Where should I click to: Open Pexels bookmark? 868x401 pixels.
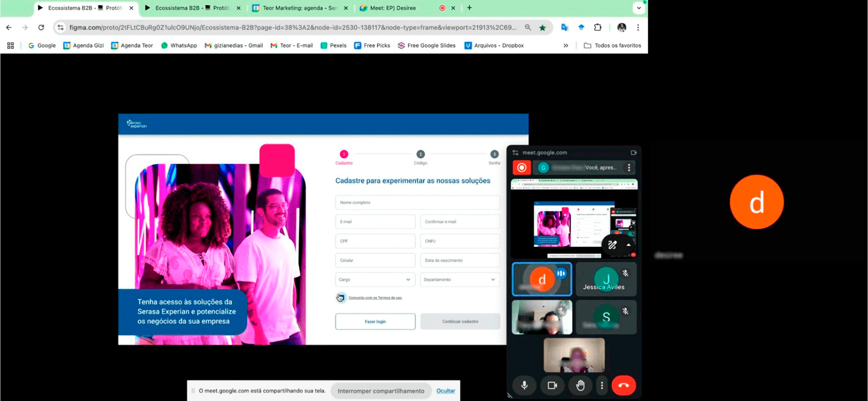tap(333, 46)
